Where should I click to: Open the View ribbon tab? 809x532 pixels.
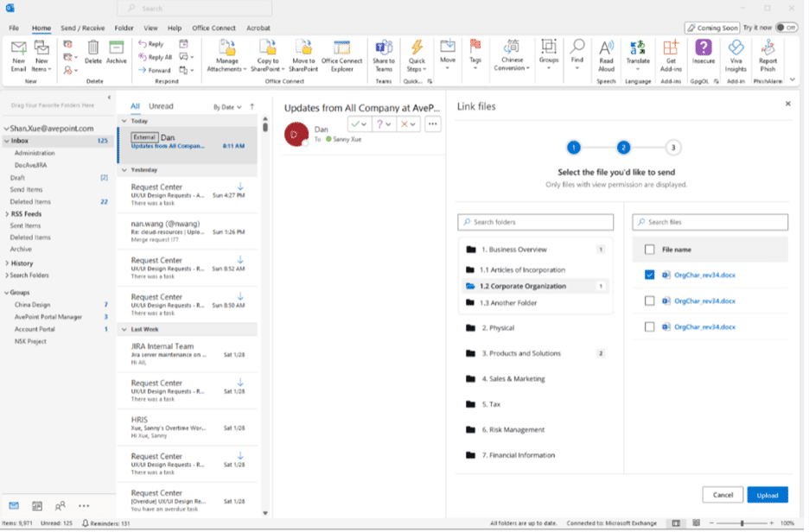coord(150,28)
